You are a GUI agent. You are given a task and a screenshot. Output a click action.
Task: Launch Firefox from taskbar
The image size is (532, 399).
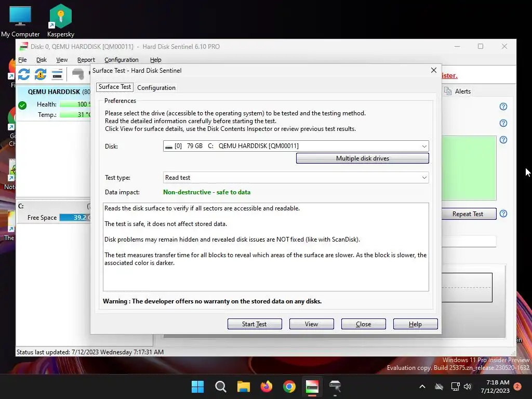coord(267,387)
